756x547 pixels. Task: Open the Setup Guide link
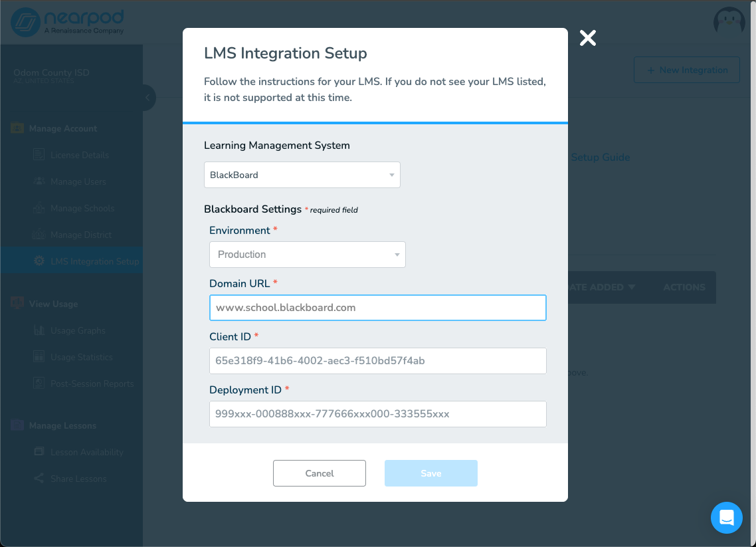pyautogui.click(x=601, y=158)
